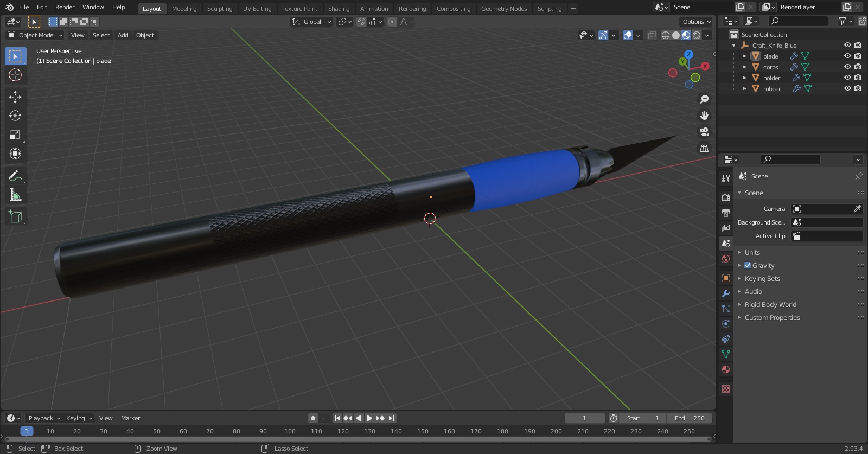
Task: Activate the Select Box tool
Action: click(x=15, y=56)
